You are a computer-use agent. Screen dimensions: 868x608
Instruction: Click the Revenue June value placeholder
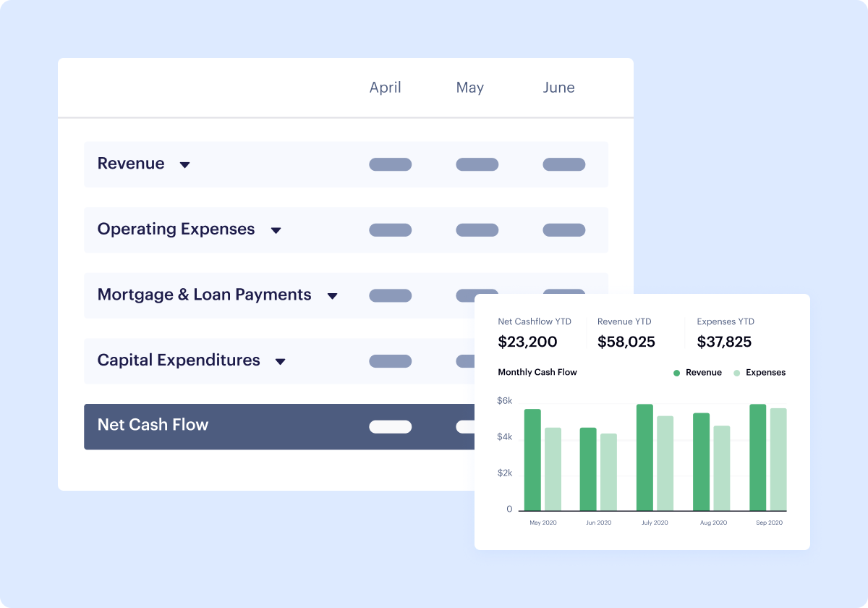pyautogui.click(x=564, y=164)
